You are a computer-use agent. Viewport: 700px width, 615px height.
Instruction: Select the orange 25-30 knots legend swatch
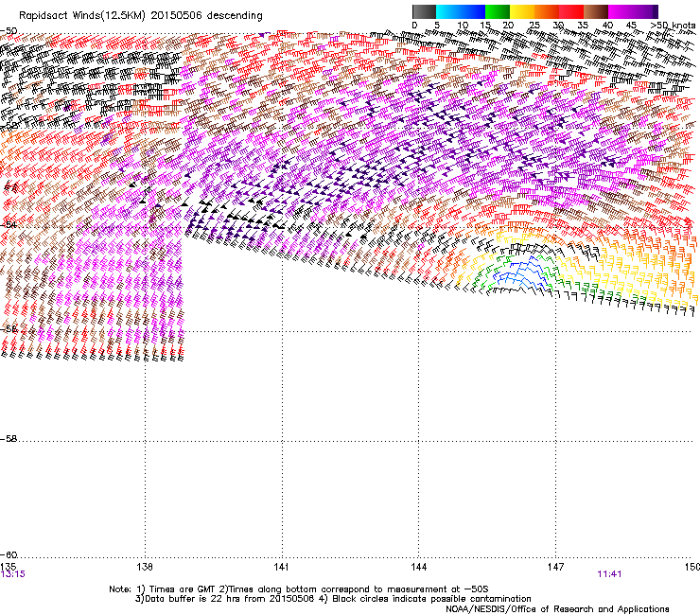coord(547,11)
